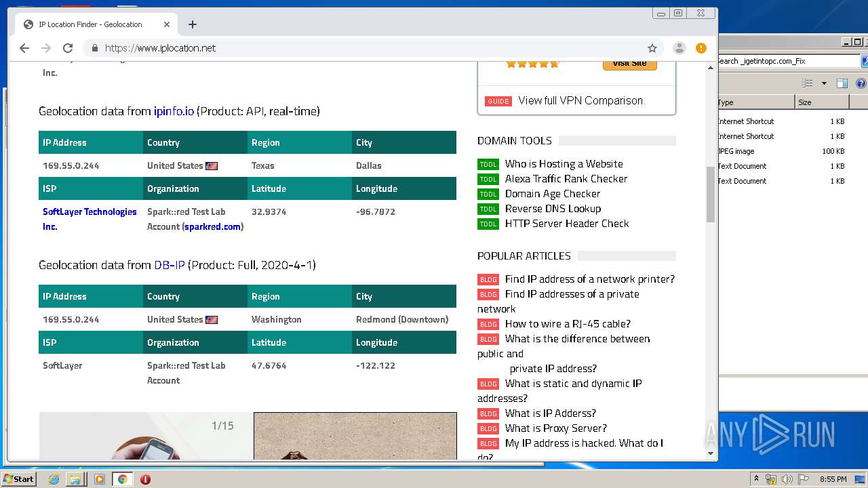Screen dimensions: 868x488
Task: Select the IP Location Finder tab
Action: [x=96, y=24]
